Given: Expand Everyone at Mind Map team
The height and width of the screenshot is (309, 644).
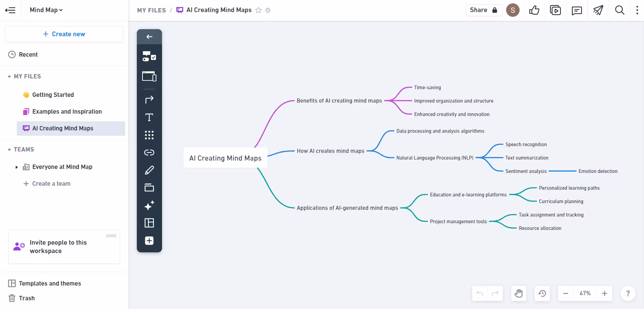Looking at the screenshot, I should pos(16,167).
